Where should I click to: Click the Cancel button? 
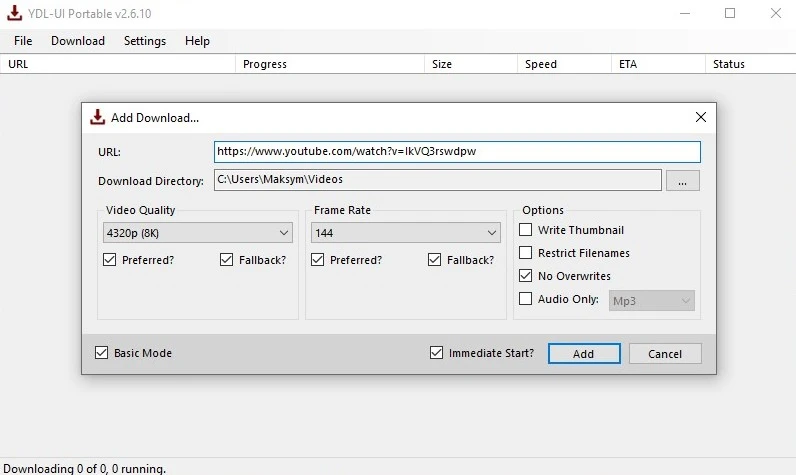click(x=665, y=354)
